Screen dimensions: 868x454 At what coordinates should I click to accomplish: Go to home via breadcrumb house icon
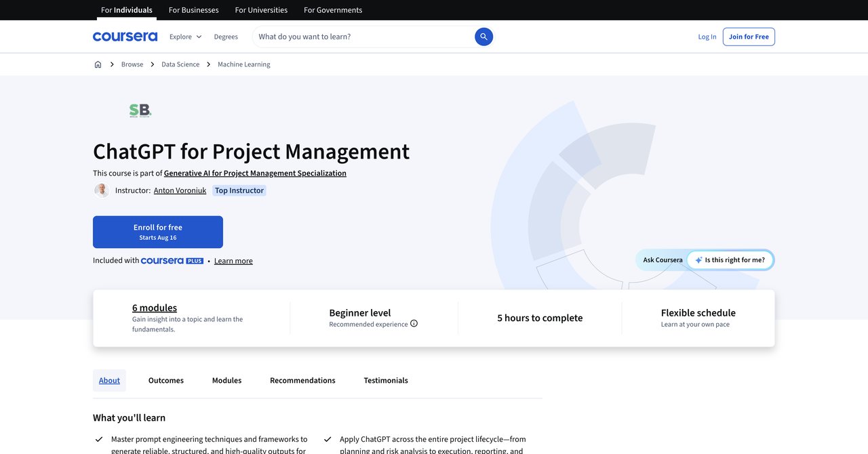point(98,64)
